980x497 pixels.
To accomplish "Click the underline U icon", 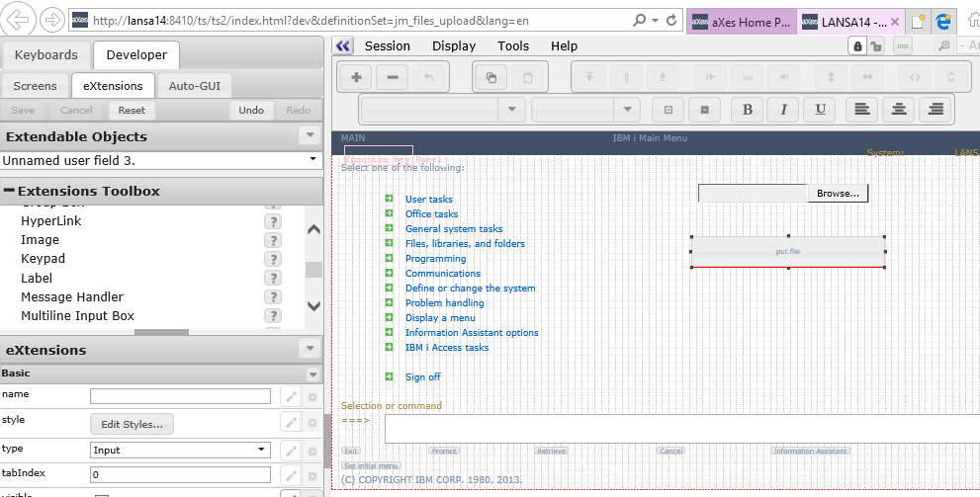I will 821,109.
